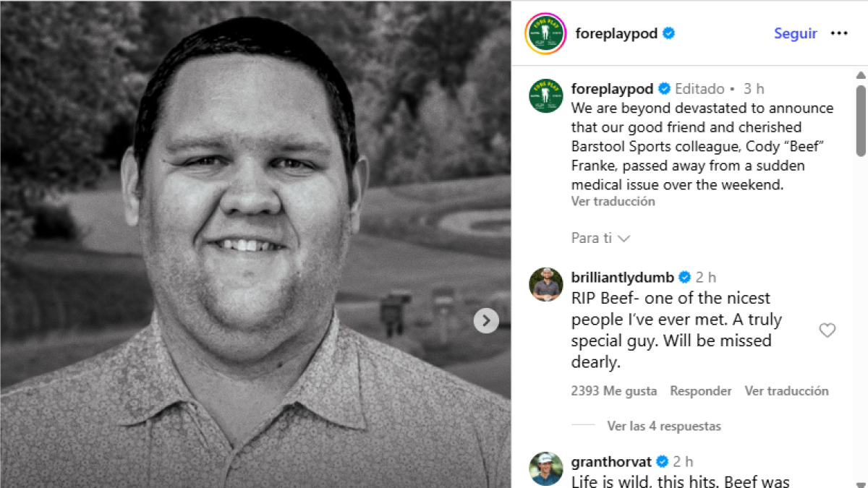View the 2393 Me gusta likes list
The height and width of the screenshot is (488, 868).
(x=614, y=391)
